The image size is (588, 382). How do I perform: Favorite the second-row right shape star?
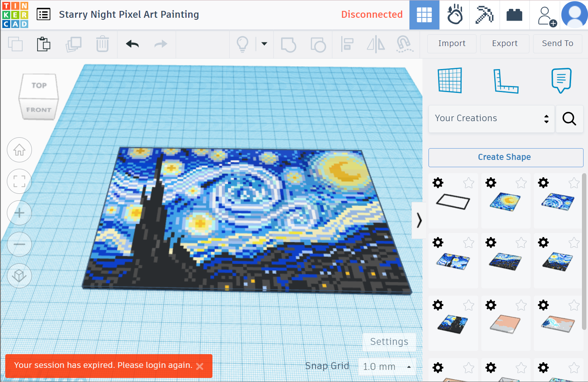(574, 243)
